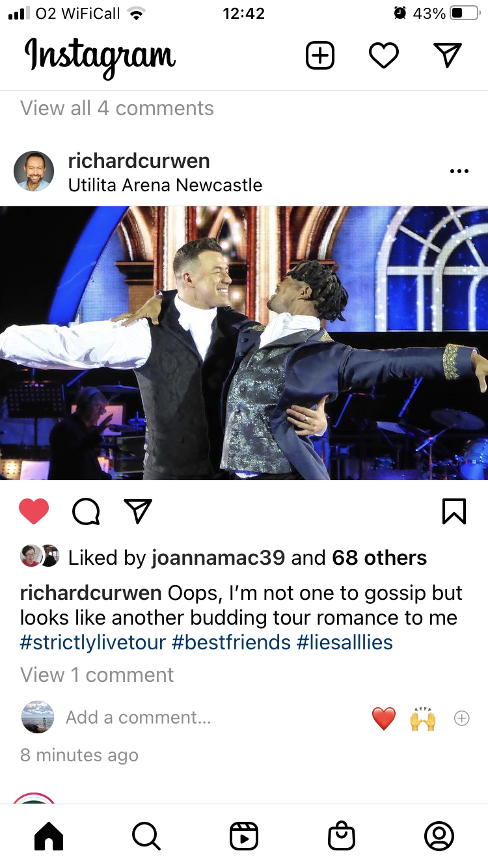Open richardcurwen's profile picture
The width and height of the screenshot is (488, 868).
(34, 172)
